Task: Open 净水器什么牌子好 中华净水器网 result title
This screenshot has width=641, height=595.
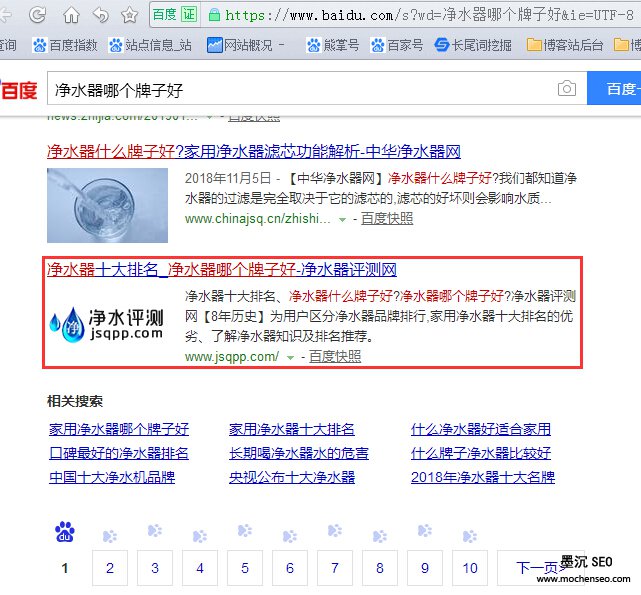Action: tap(254, 152)
